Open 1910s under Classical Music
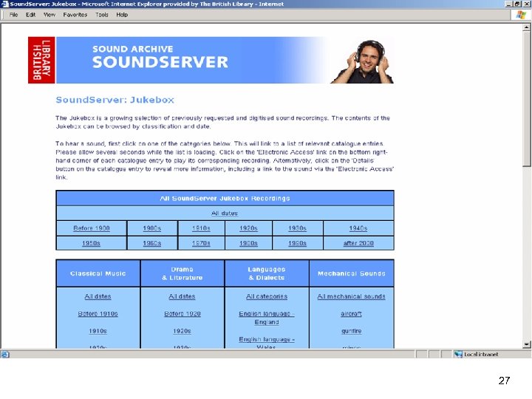532x399 pixels. point(98,331)
